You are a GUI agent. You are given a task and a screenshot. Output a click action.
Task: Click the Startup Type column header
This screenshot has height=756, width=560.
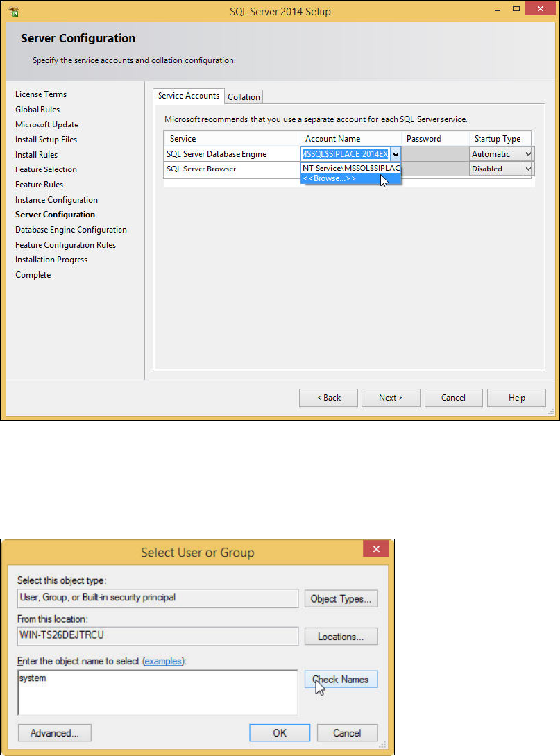(500, 139)
